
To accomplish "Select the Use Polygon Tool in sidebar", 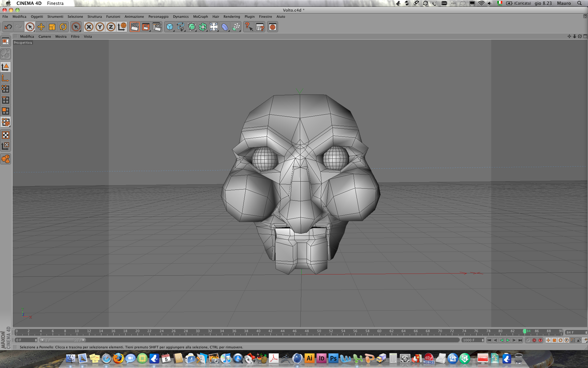I will pyautogui.click(x=6, y=111).
